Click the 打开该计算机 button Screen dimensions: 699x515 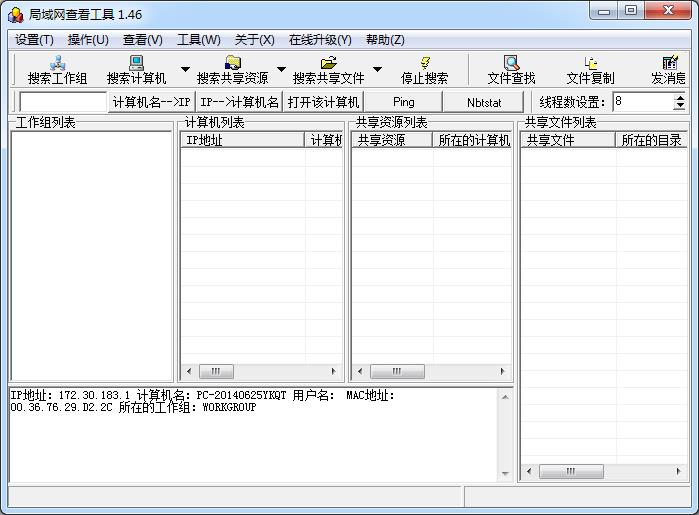(323, 102)
